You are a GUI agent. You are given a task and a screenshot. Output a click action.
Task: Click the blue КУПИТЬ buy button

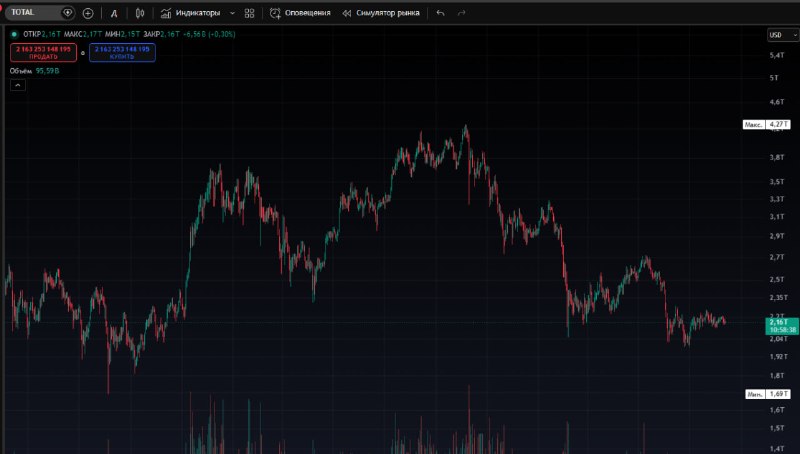click(x=122, y=53)
